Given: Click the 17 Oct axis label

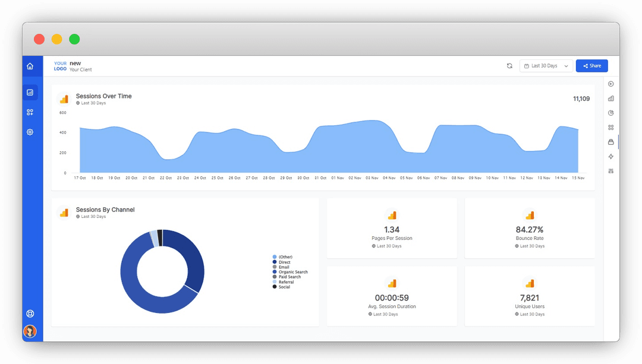Looking at the screenshot, I should tap(80, 178).
